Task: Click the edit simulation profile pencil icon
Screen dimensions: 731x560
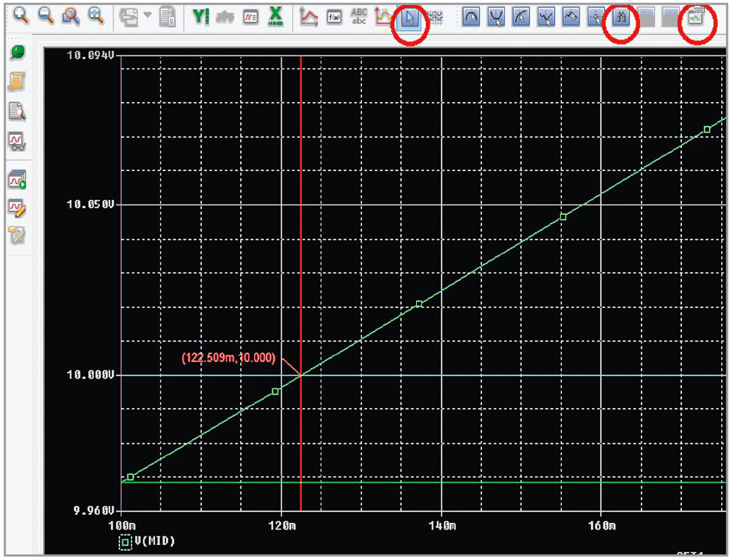Action: [17, 208]
